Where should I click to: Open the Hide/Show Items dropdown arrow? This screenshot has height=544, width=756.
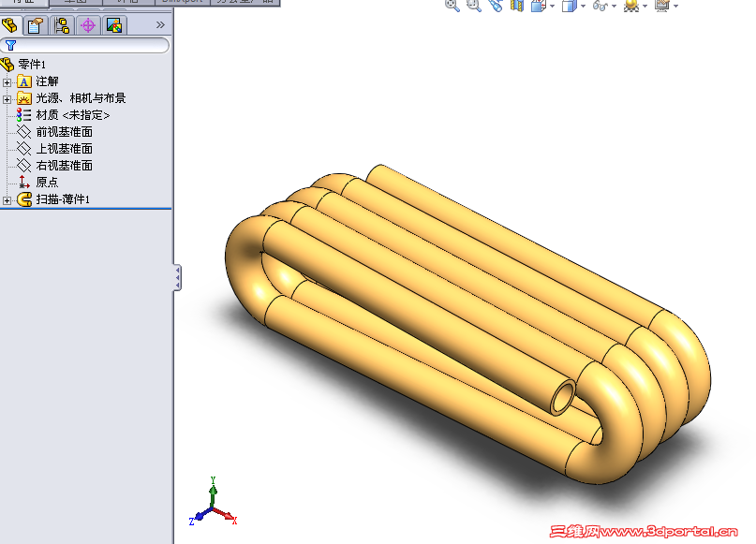point(614,7)
